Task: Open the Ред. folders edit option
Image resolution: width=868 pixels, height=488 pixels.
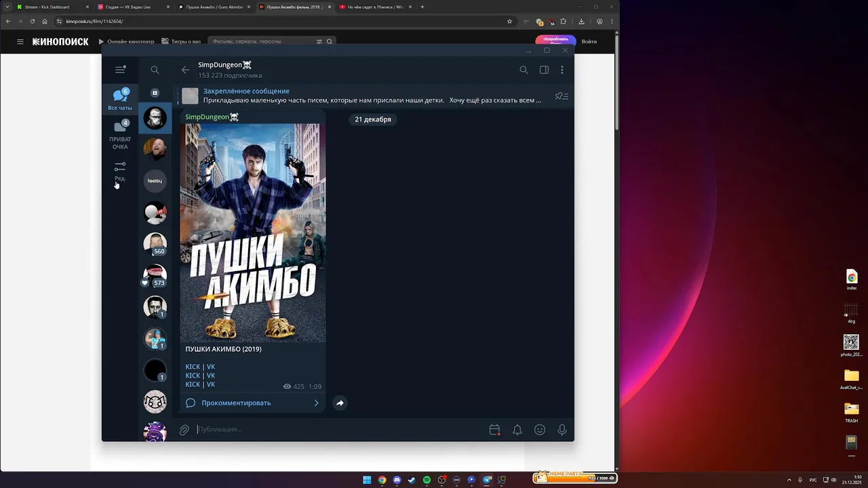Action: point(120,171)
